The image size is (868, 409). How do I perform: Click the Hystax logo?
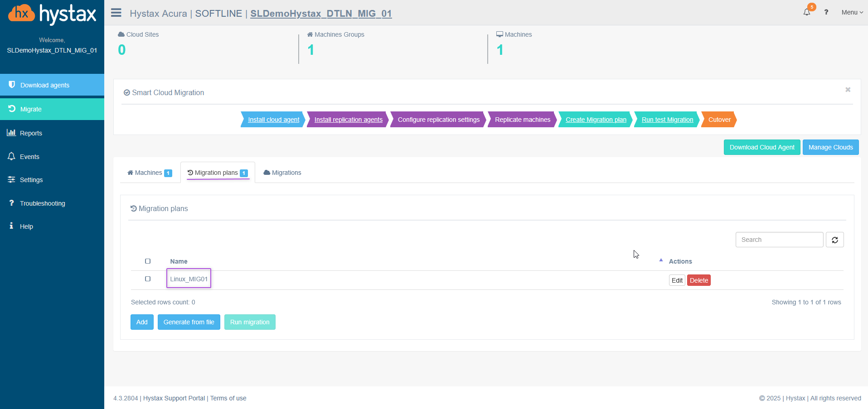click(52, 14)
